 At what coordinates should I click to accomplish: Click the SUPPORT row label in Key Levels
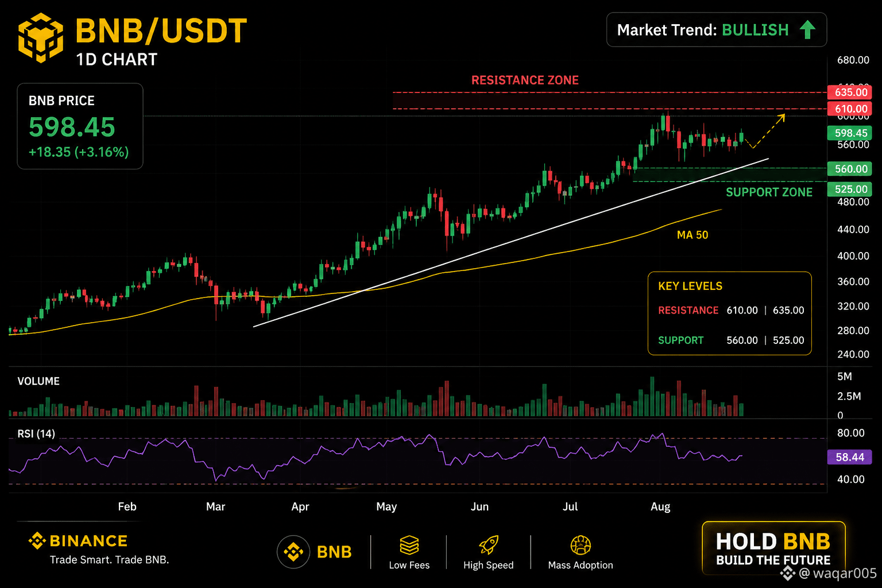pos(680,340)
